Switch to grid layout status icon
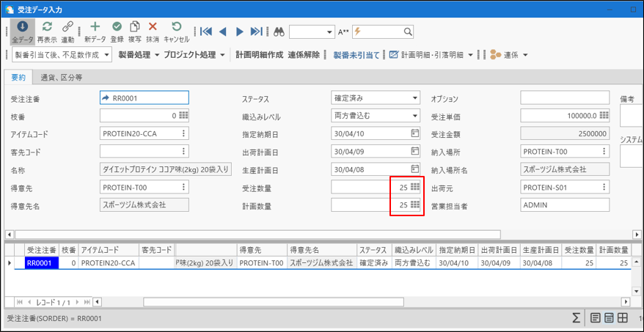Image resolution: width=644 pixels, height=332 pixels. 623,317
